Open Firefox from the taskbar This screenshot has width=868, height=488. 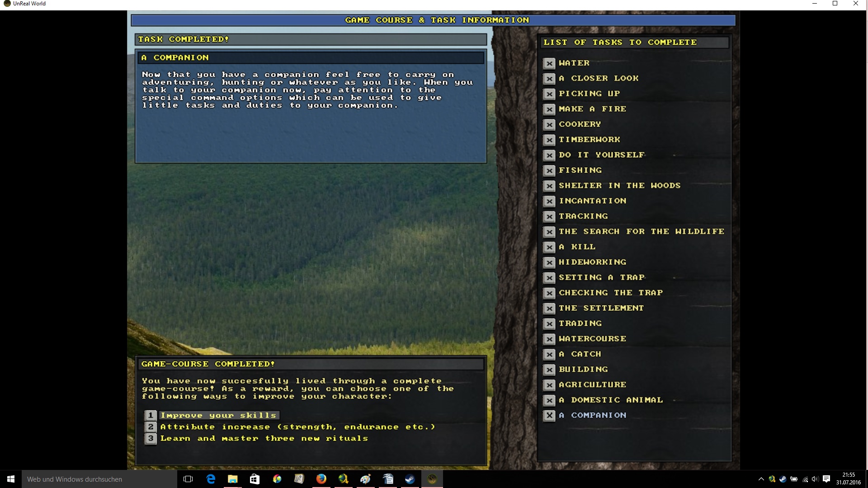(x=321, y=479)
